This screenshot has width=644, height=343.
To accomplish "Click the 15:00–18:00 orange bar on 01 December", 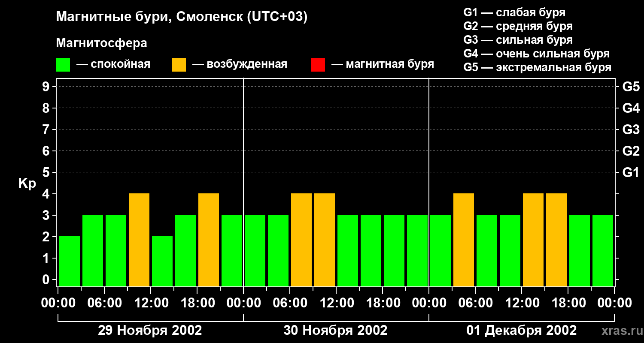I will (556, 240).
